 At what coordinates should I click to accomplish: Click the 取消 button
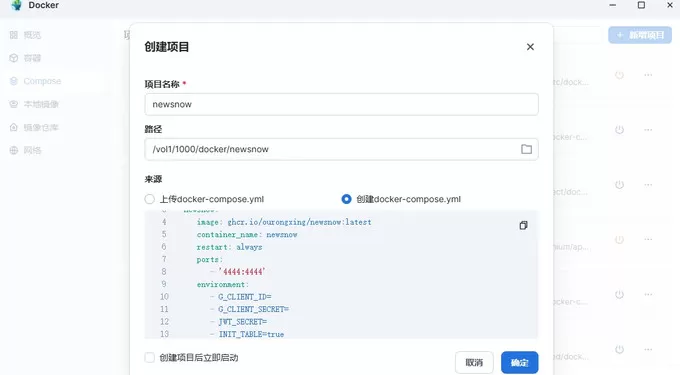pos(474,362)
